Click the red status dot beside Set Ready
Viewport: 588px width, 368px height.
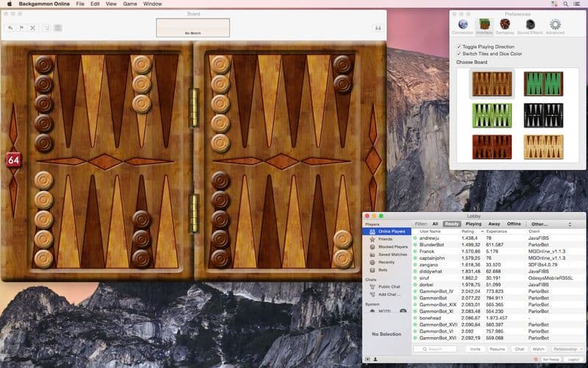536,359
